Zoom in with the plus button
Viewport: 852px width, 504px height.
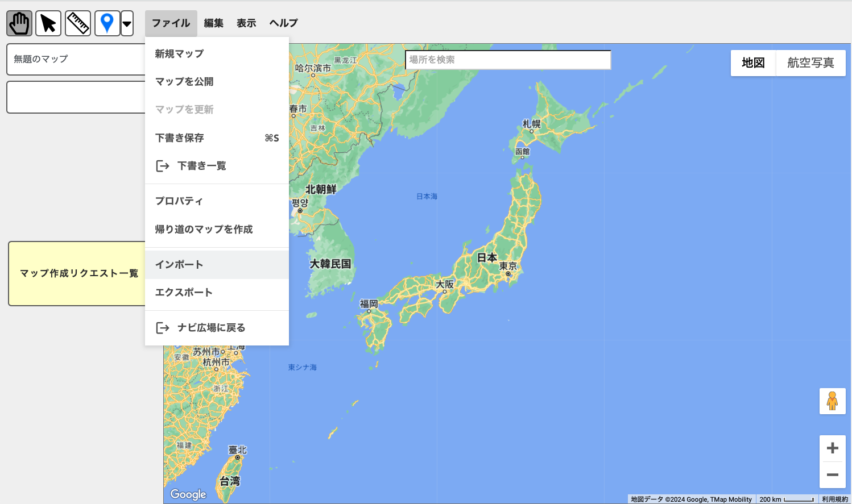[832, 448]
